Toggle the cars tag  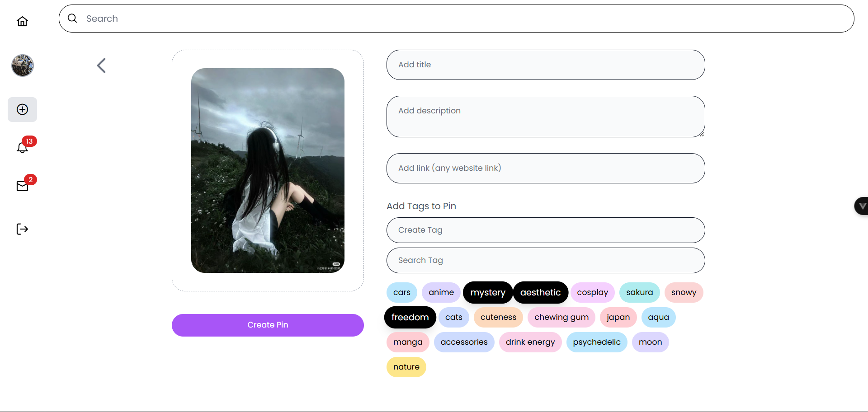pos(402,292)
